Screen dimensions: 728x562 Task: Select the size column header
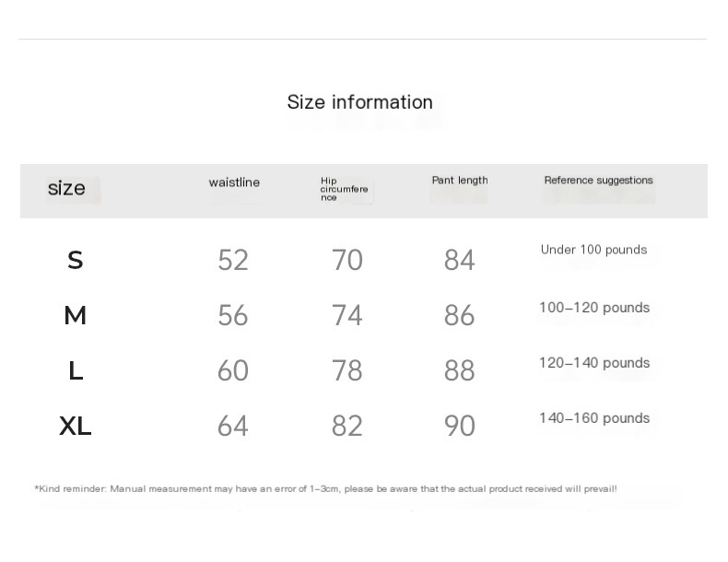[66, 188]
